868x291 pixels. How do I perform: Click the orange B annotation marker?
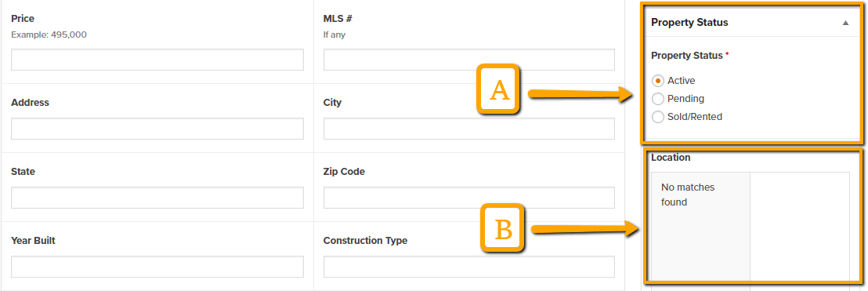(x=502, y=228)
